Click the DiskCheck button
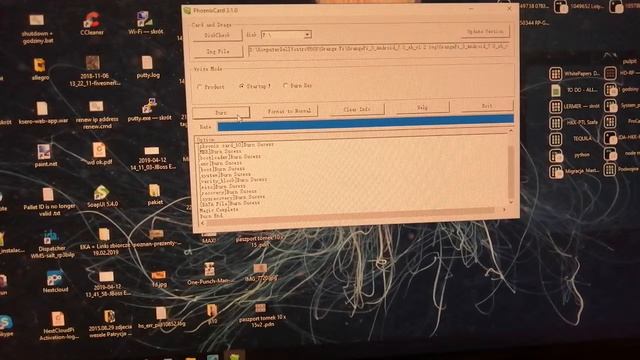Viewport: 640px width, 360px height. click(x=218, y=35)
